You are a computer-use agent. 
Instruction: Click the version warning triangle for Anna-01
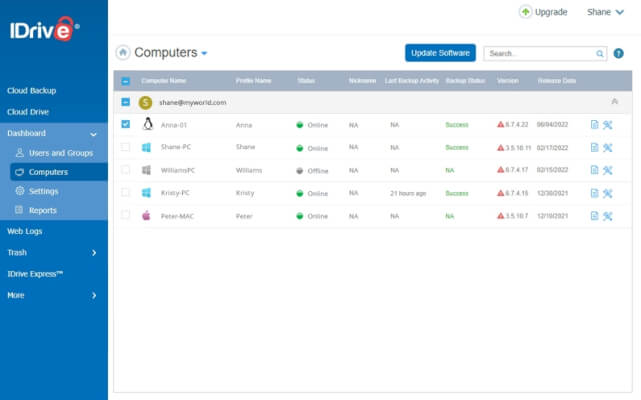pos(500,124)
